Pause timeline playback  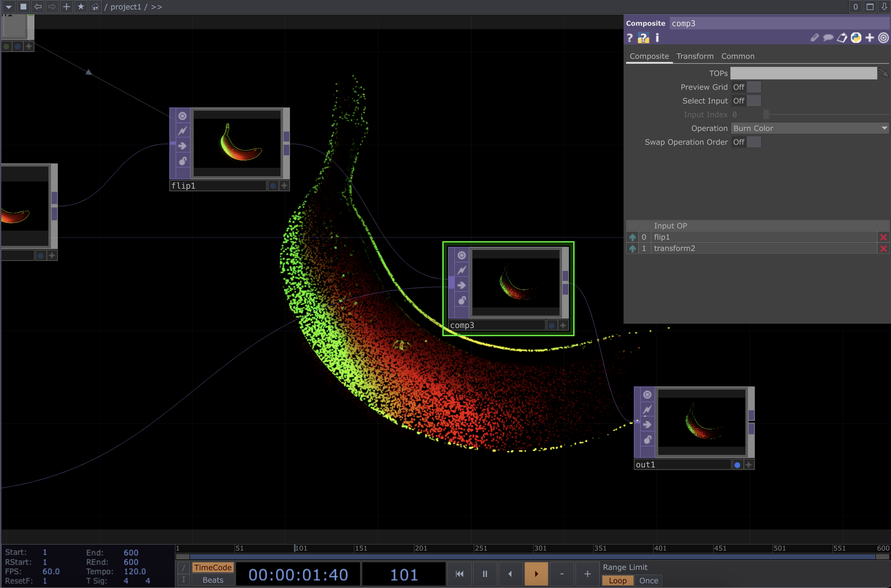(484, 574)
